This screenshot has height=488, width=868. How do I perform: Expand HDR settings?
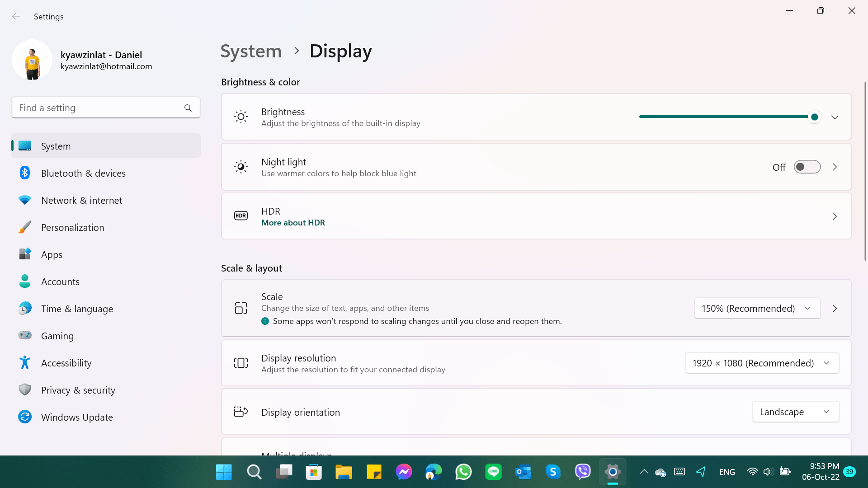tap(835, 216)
